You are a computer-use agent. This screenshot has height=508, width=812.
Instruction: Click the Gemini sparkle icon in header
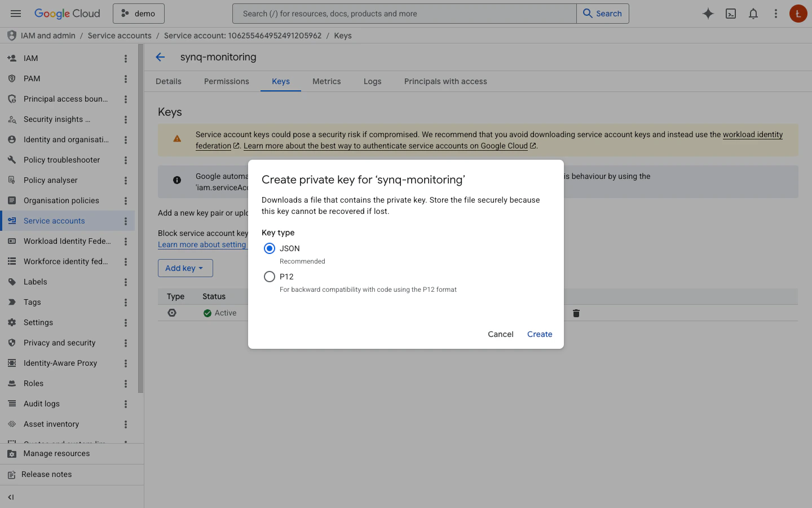(708, 14)
